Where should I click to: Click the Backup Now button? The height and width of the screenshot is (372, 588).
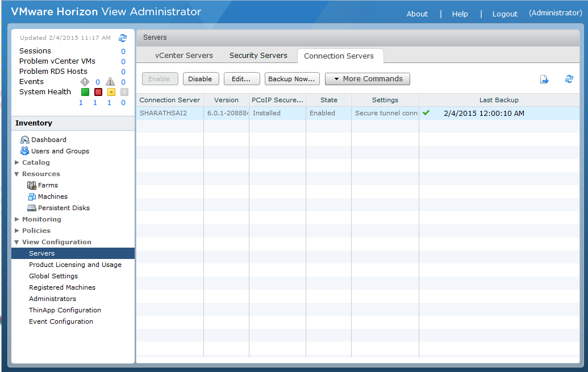291,78
